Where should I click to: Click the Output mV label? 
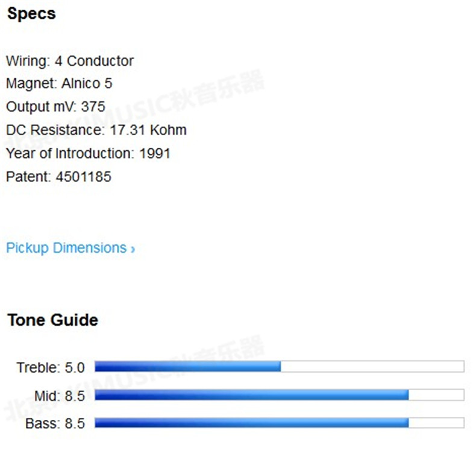point(41,107)
